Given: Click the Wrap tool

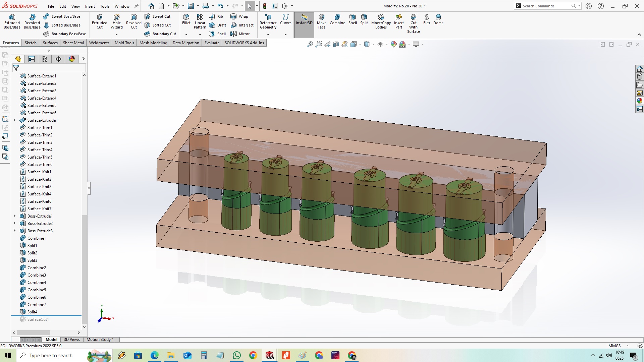Looking at the screenshot, I should (x=239, y=16).
